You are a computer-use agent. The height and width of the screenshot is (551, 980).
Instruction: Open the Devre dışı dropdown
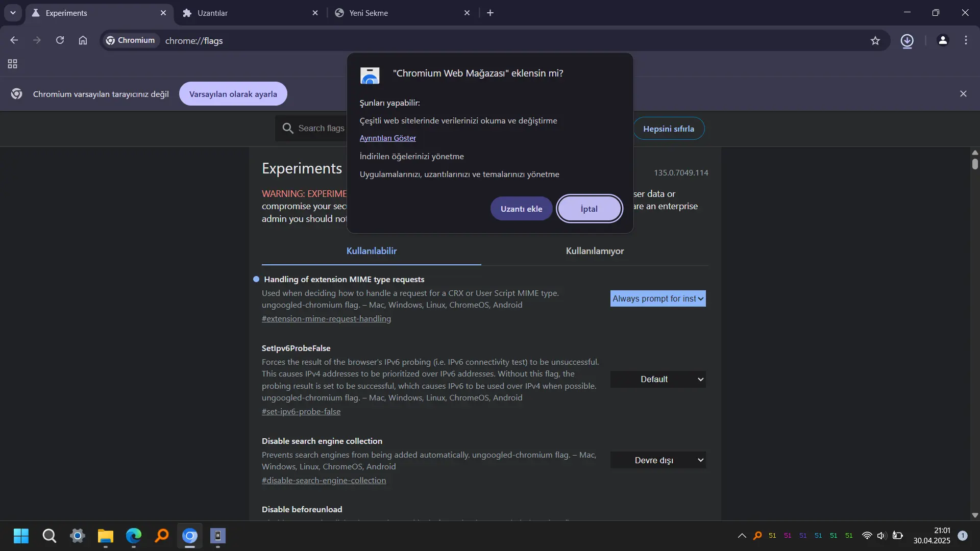[x=658, y=460]
